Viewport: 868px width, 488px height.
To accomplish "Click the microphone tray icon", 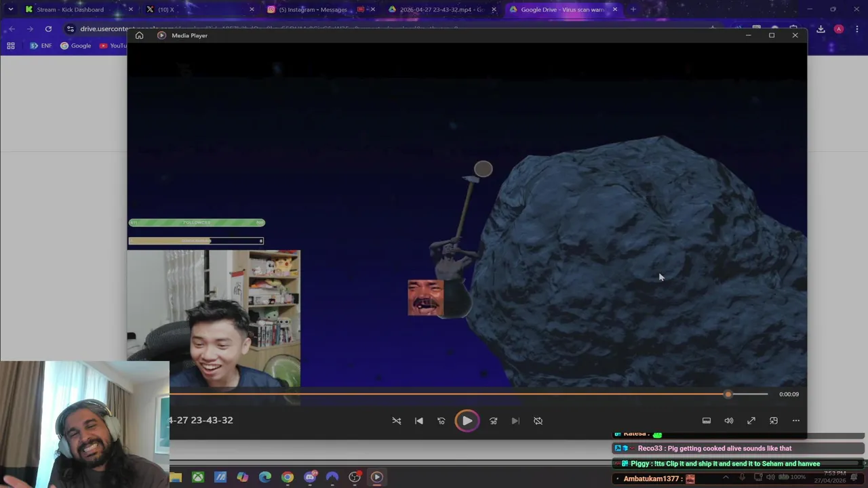I will click(743, 477).
